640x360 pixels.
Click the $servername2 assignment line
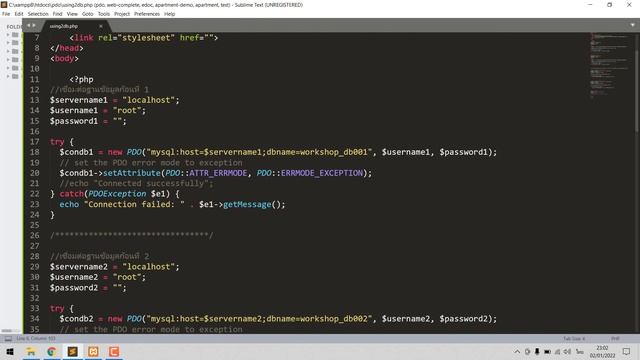point(115,267)
